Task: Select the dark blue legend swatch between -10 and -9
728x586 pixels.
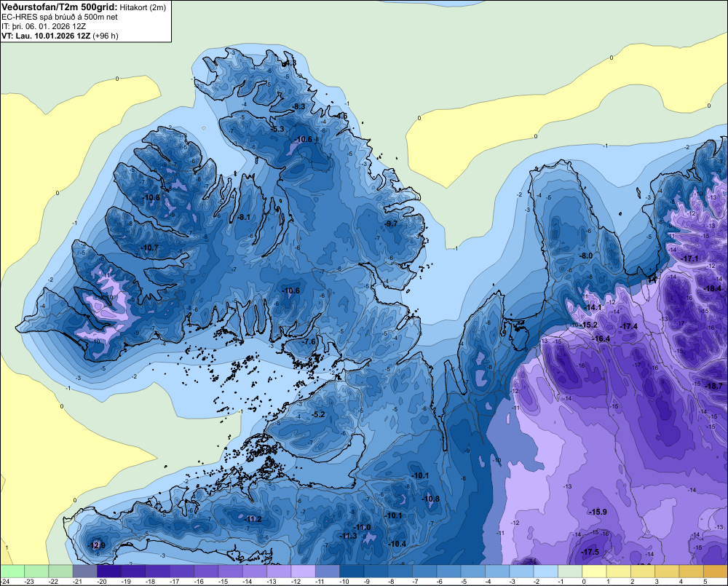Action: tap(352, 571)
